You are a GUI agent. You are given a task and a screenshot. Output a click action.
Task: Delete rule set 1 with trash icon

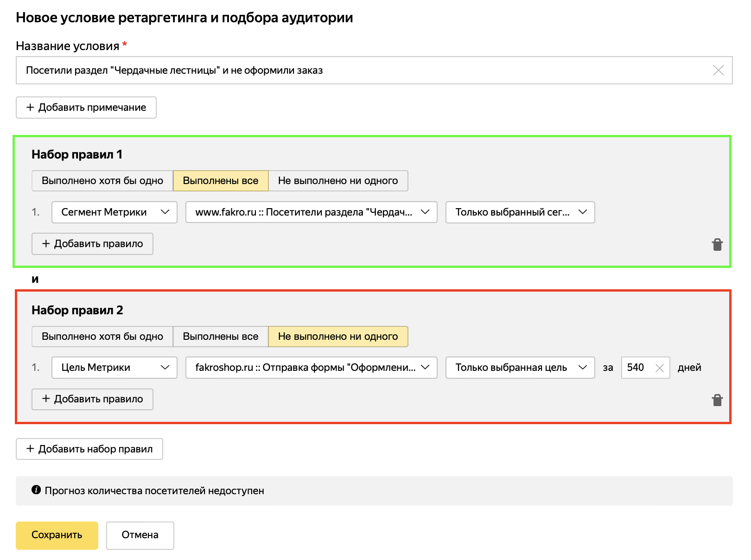click(x=717, y=244)
